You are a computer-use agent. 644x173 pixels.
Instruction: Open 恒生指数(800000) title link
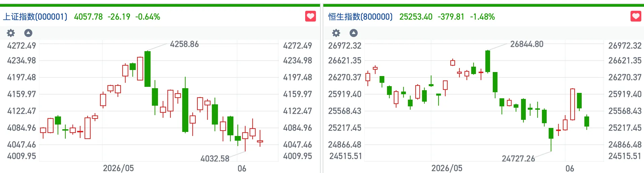click(360, 16)
